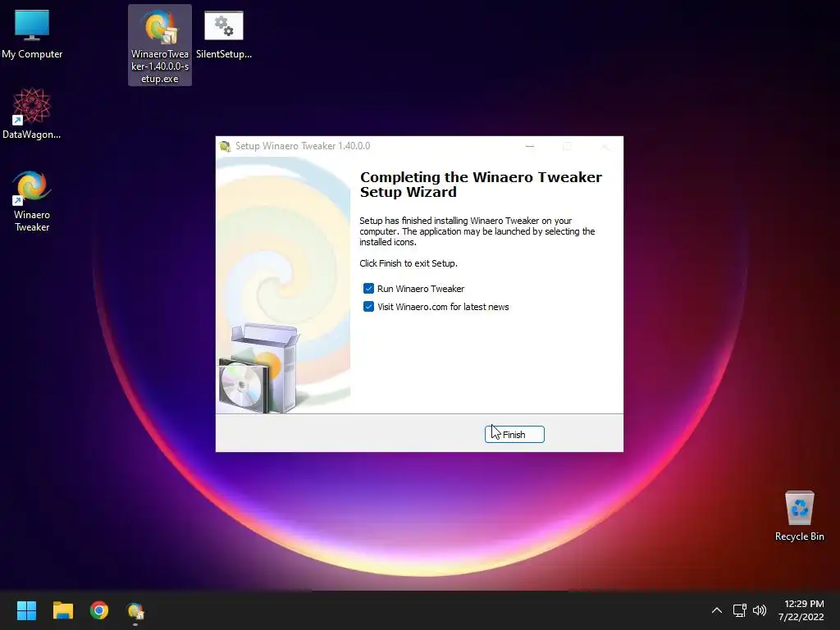Select WinaeroTweaker-1.40.0.0-setup.exe desktop icon

click(160, 45)
